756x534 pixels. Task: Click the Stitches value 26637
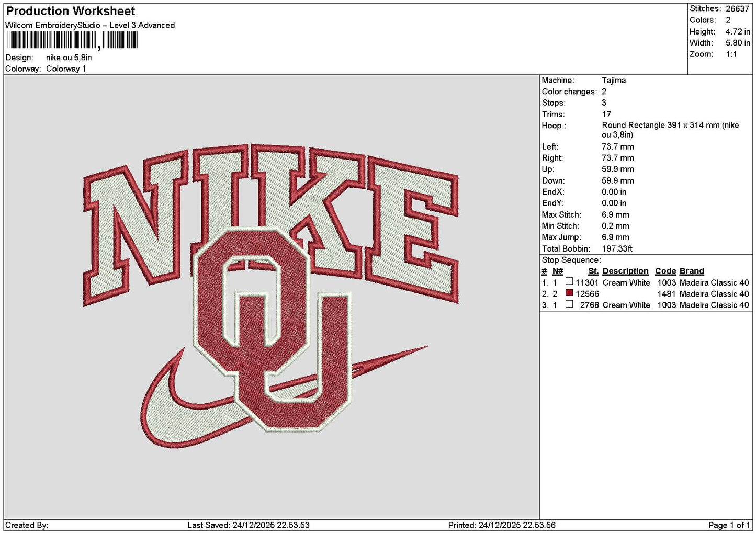pyautogui.click(x=737, y=9)
